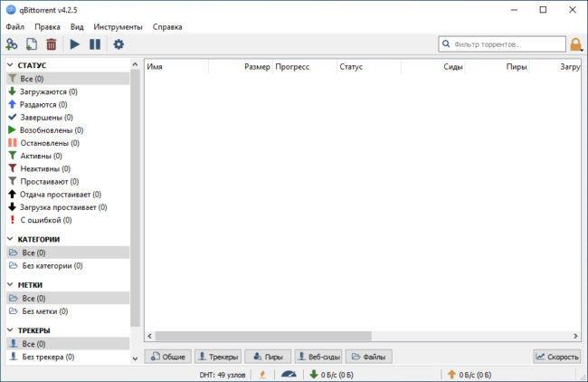
Task: Sort by Статус column
Action: pos(368,67)
